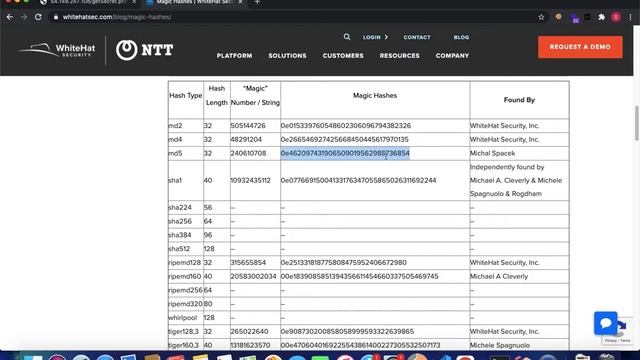Close the Magic Hashes tab
Image resolution: width=640 pixels, height=360 pixels.
pos(240,2)
